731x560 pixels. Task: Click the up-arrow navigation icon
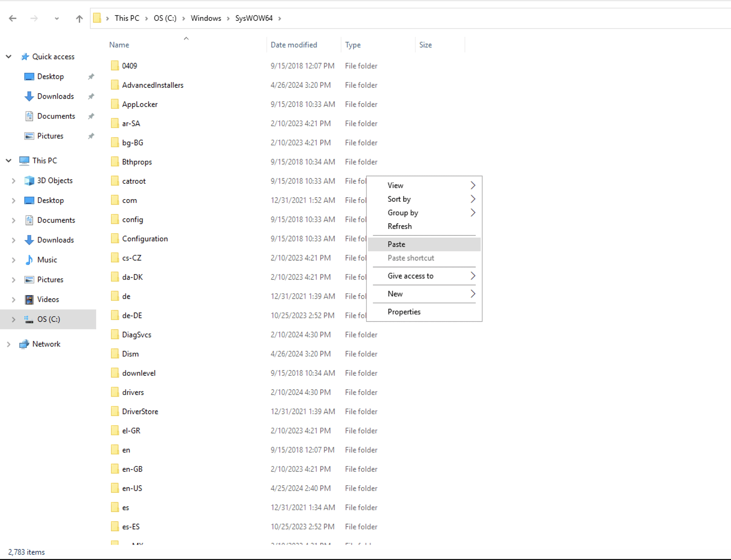(79, 18)
